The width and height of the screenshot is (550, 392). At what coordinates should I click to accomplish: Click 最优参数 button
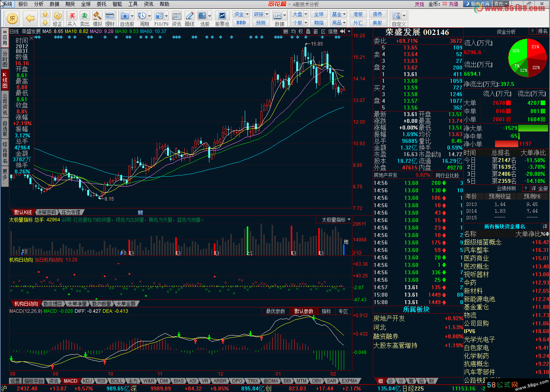pos(275,311)
